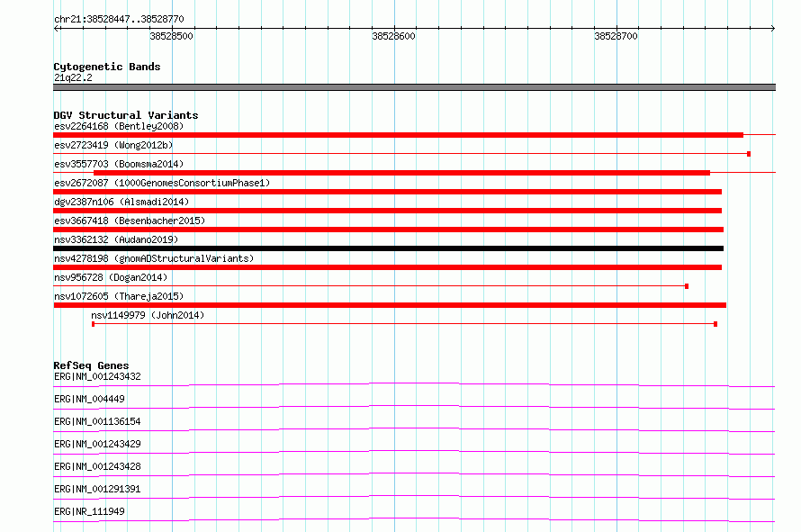Click the red bar of esv3667418
Image resolution: width=801 pixels, height=532 pixels.
[x=388, y=230]
